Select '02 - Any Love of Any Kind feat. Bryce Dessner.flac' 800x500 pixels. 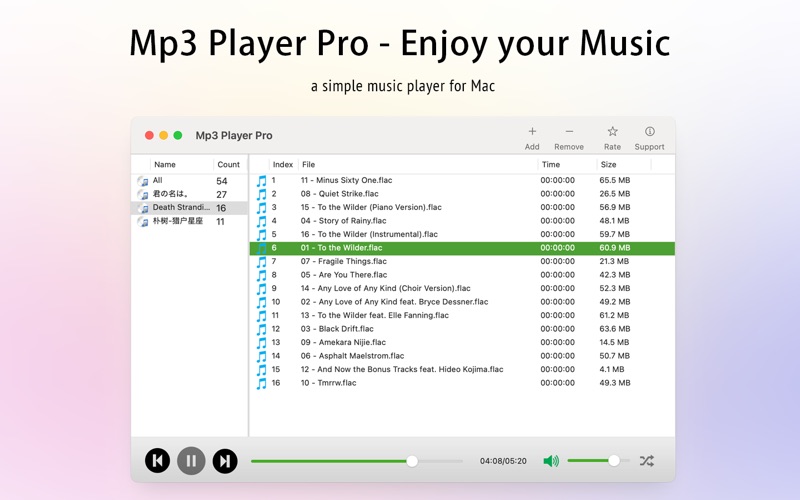394,302
